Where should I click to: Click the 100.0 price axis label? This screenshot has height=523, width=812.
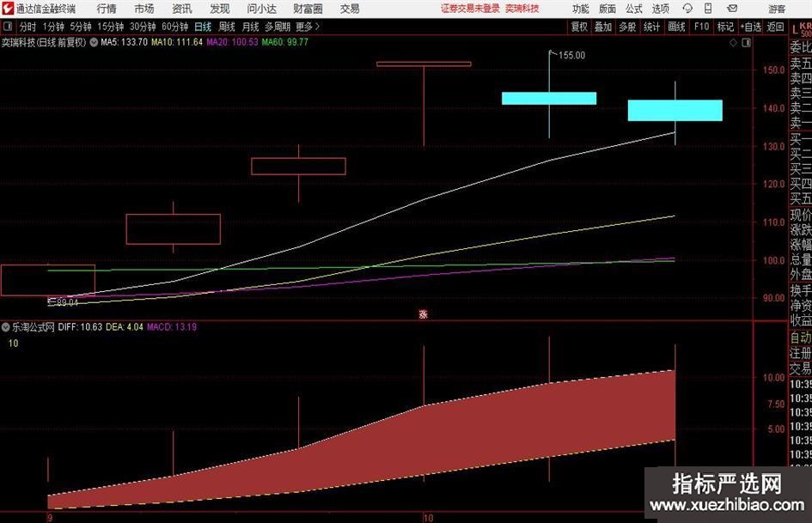pos(773,260)
